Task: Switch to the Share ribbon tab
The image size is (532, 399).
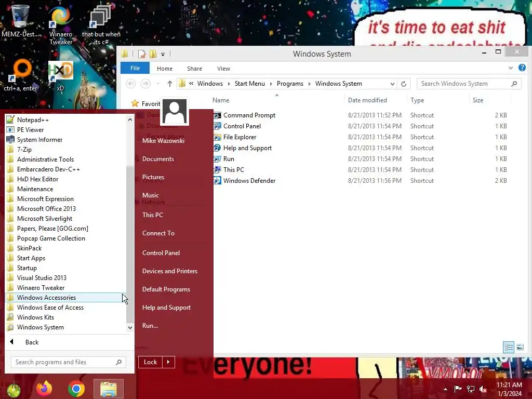Action: tap(194, 69)
